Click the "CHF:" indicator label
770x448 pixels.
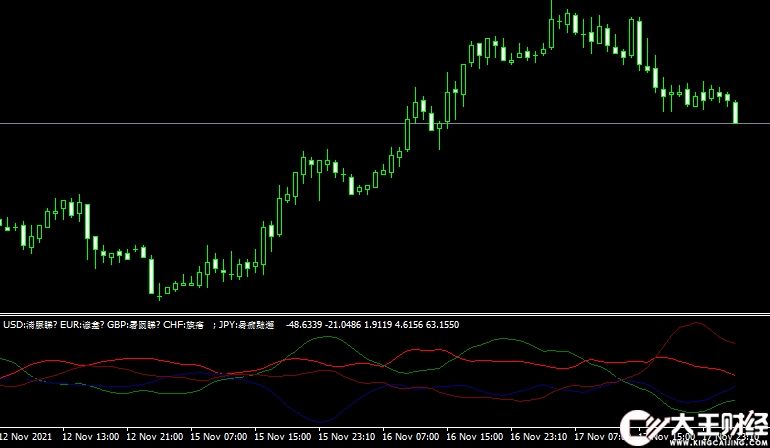[174, 325]
